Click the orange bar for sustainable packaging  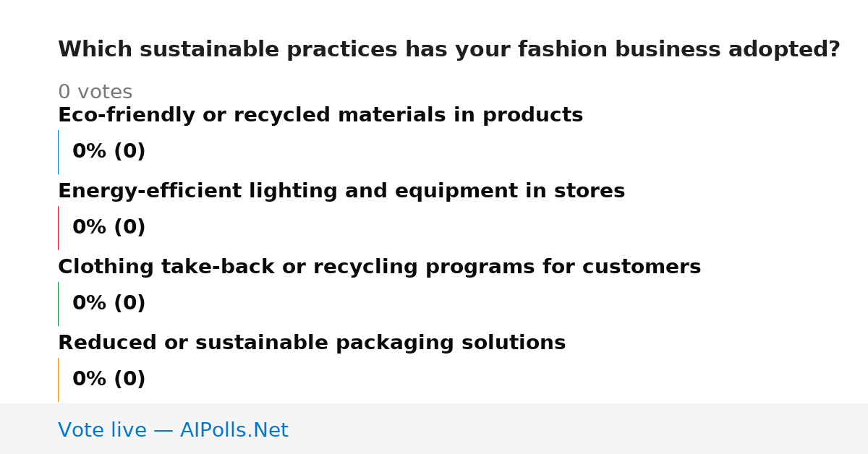(58, 380)
